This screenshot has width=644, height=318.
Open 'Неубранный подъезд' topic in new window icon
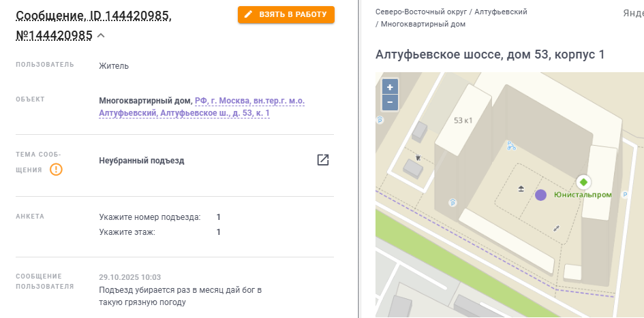coord(323,160)
